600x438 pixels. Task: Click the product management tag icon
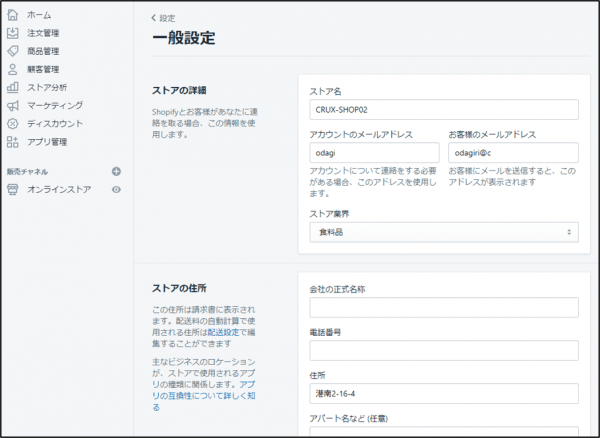13,51
